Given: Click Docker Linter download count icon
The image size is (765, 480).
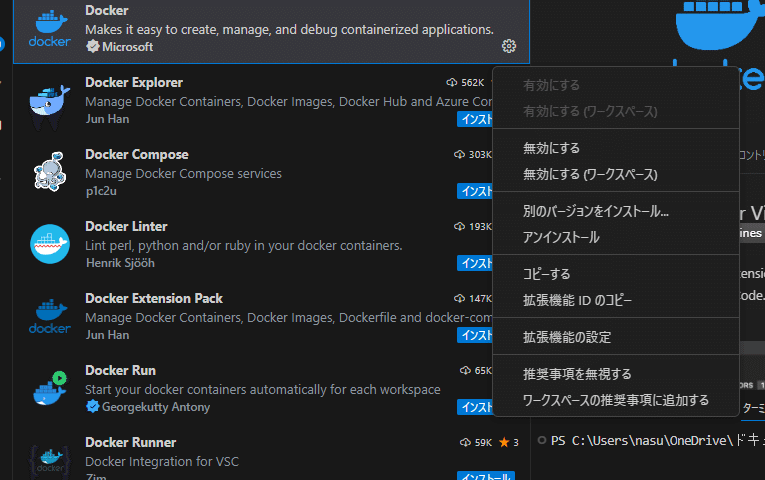Looking at the screenshot, I should (459, 226).
